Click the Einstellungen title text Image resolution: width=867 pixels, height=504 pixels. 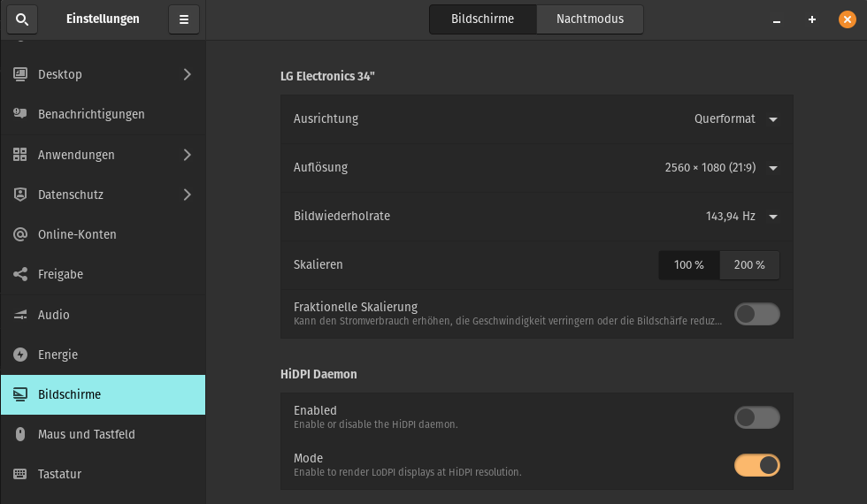pyautogui.click(x=103, y=19)
